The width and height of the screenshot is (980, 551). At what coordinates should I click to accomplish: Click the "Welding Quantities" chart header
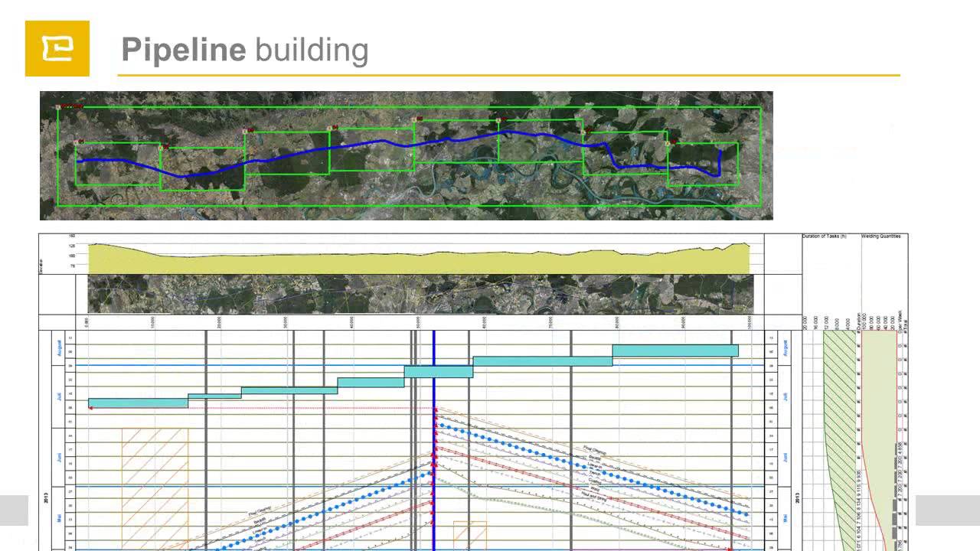[x=881, y=236]
